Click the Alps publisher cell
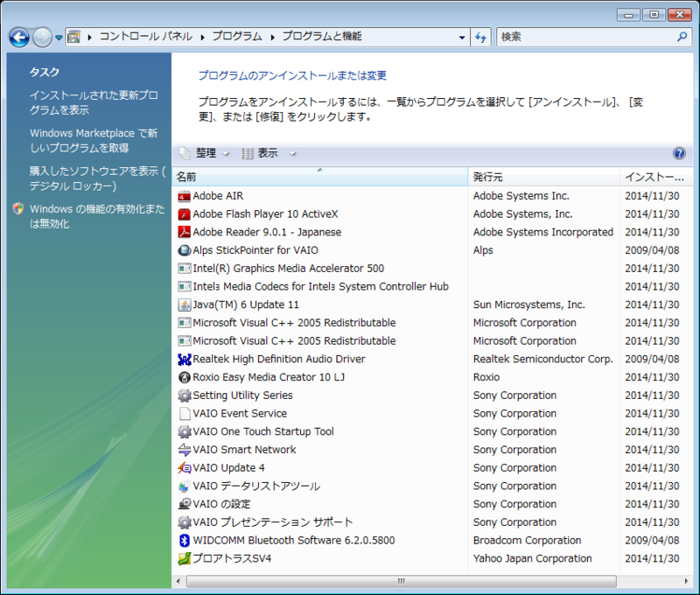Image resolution: width=700 pixels, height=595 pixels. click(483, 250)
